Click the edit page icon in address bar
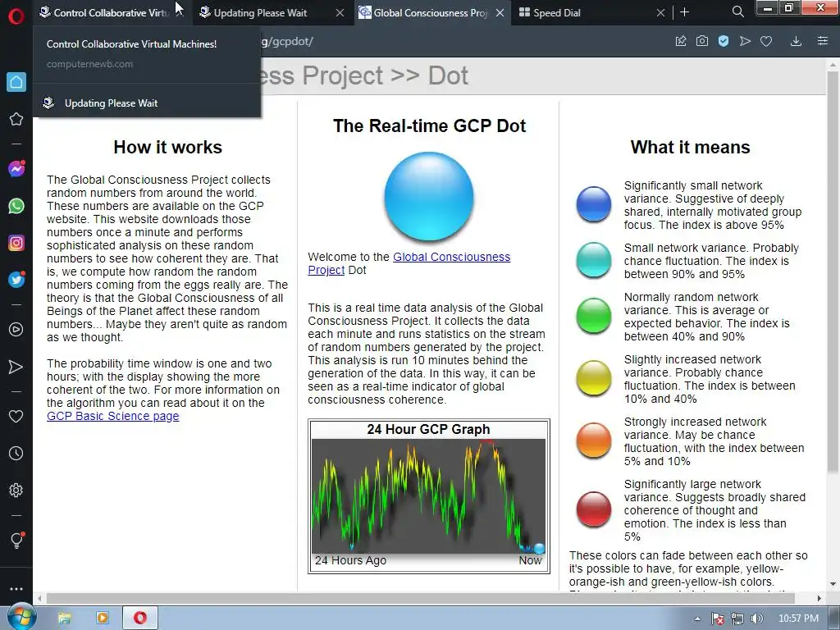This screenshot has height=630, width=840. coord(681,41)
